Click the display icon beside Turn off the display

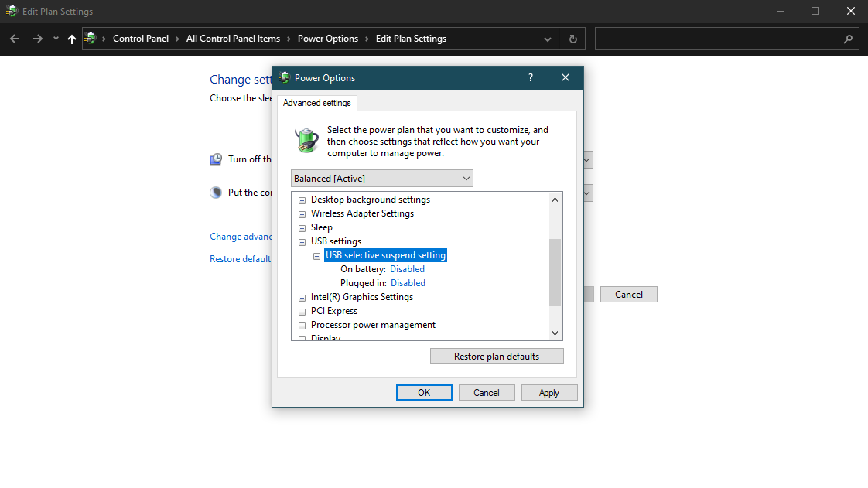[215, 159]
